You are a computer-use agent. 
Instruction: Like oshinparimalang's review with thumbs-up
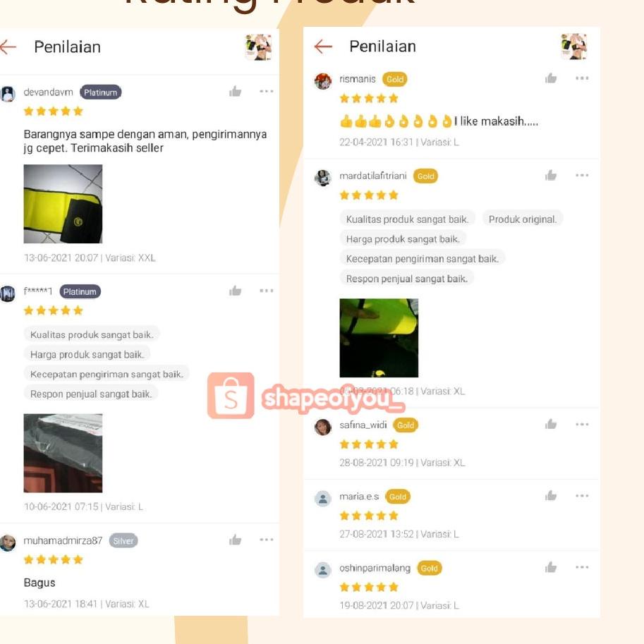[x=551, y=567]
